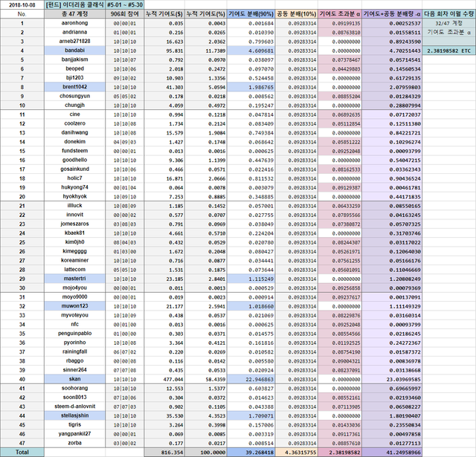Select the '32/47 계정' cell
Screen dimensions: 476x457
tap(449, 23)
